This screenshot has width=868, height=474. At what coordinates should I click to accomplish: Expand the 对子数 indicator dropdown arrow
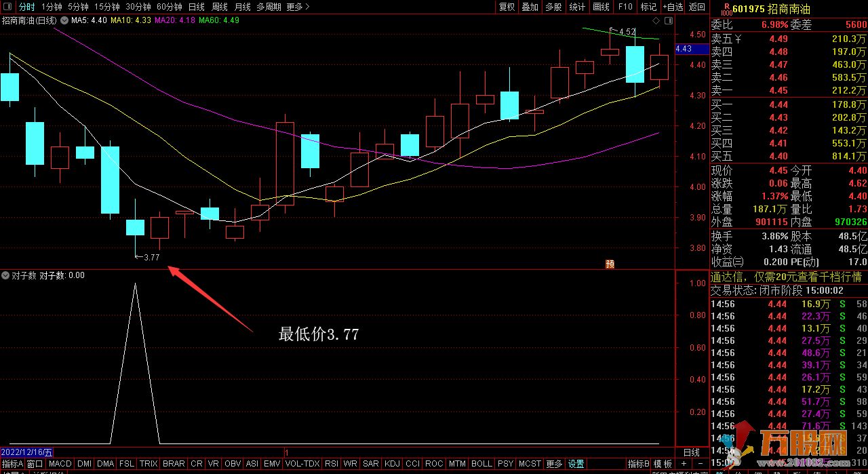point(5,275)
